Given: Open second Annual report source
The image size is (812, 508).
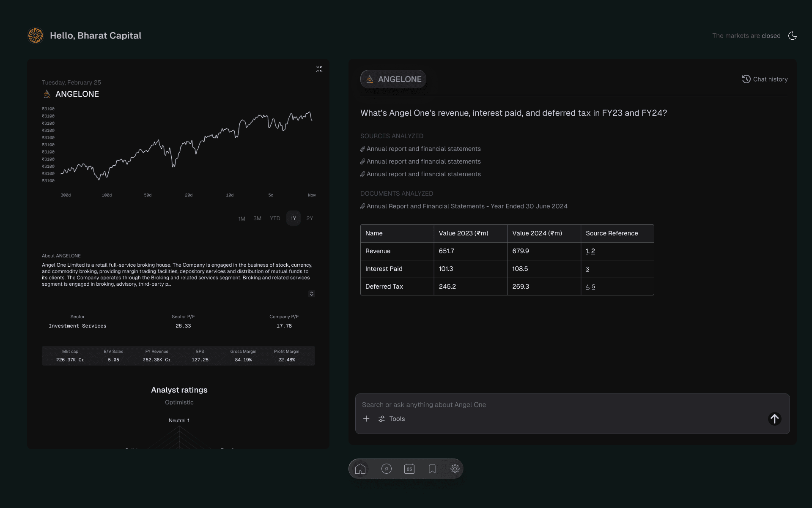Looking at the screenshot, I should click(420, 161).
